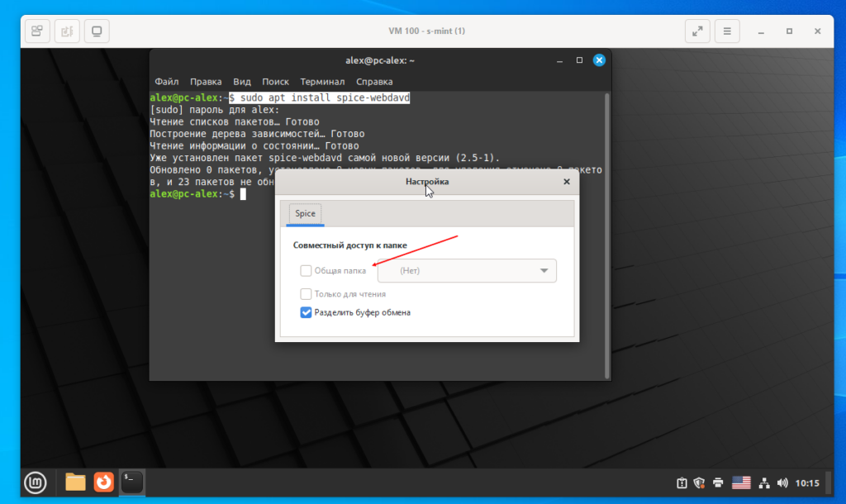Image resolution: width=846 pixels, height=504 pixels.
Task: Toggle fullscreen mode of VM viewer
Action: pyautogui.click(x=697, y=31)
